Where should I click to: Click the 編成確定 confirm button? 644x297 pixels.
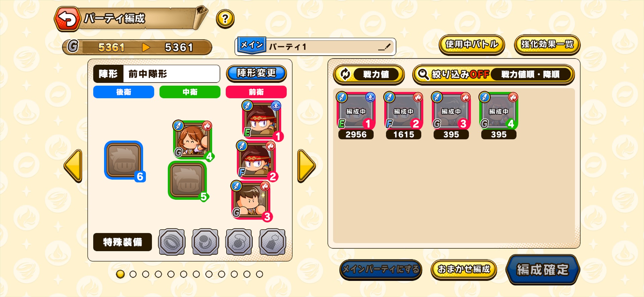[542, 270]
